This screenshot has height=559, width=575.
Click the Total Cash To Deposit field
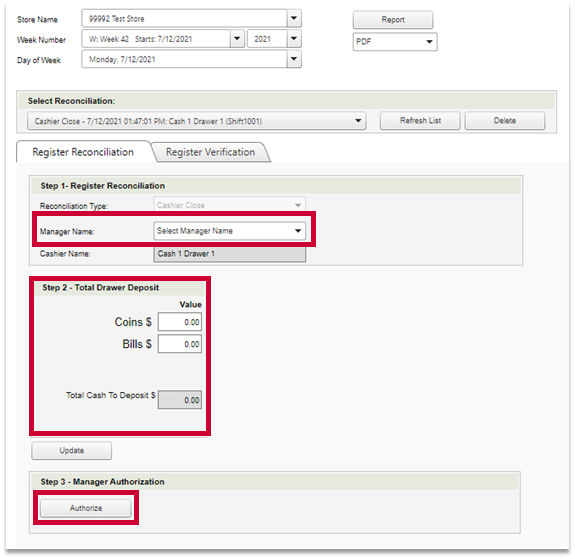[x=180, y=400]
